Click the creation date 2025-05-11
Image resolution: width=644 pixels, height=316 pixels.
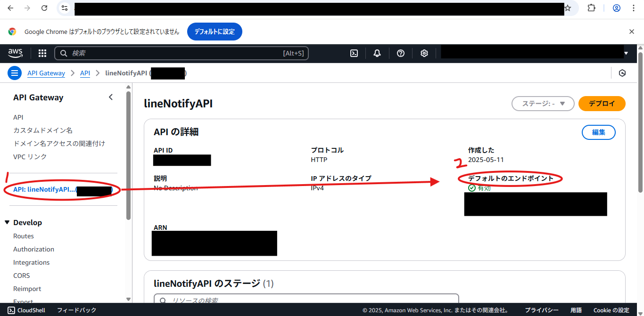coord(486,160)
